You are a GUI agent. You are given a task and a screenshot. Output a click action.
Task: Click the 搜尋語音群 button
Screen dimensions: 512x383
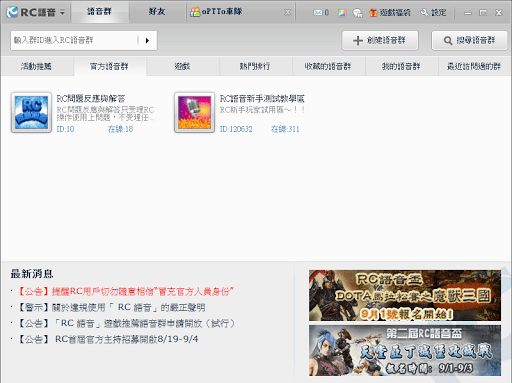tap(469, 41)
